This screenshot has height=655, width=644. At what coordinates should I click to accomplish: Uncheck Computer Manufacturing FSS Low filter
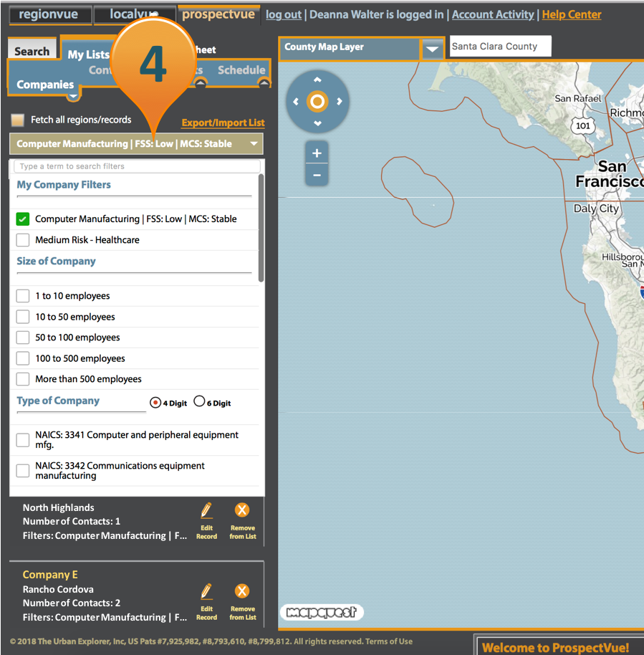click(x=22, y=219)
